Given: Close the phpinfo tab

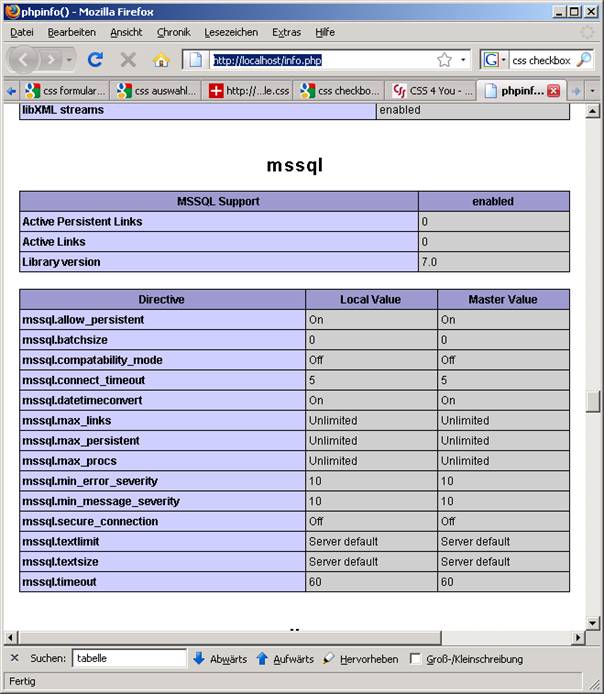Looking at the screenshot, I should (x=553, y=91).
